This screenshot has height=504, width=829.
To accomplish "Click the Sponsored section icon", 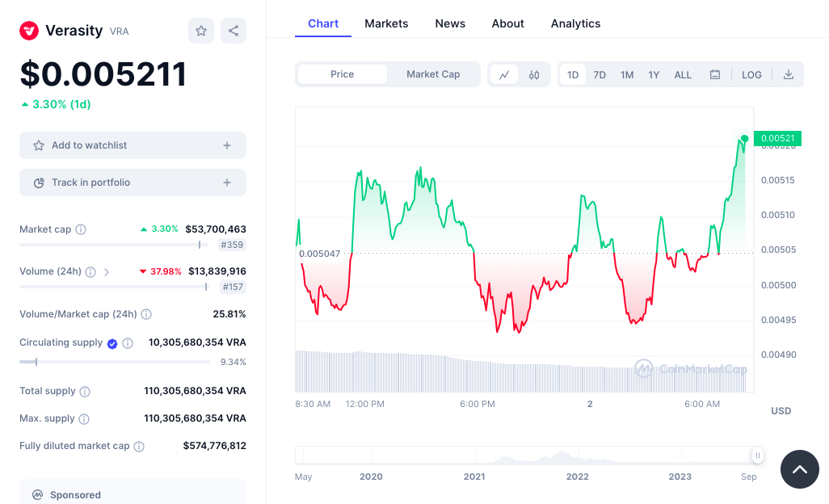I will 37,495.
